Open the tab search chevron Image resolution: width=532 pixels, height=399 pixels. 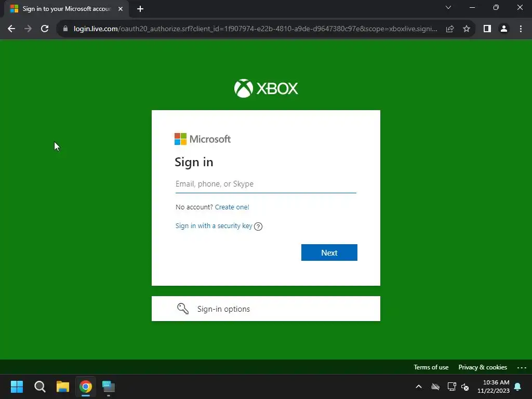448,7
